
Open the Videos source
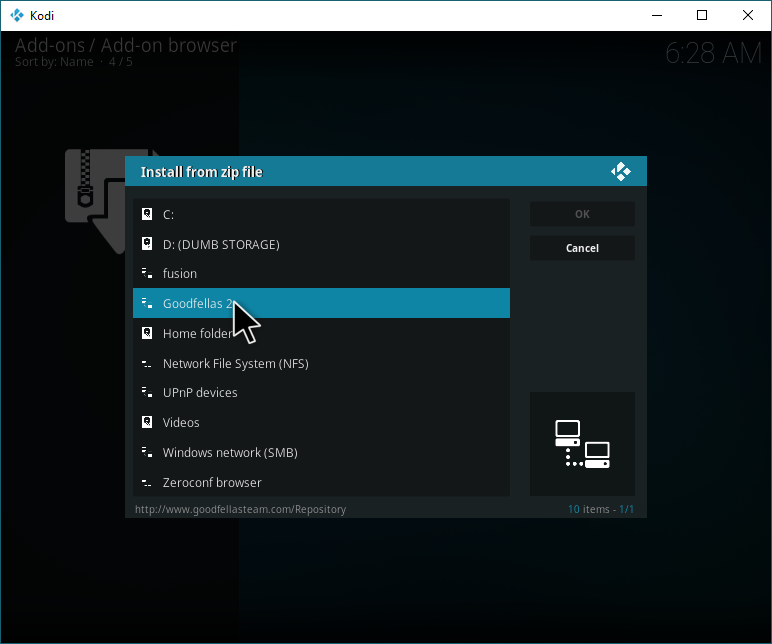click(321, 422)
